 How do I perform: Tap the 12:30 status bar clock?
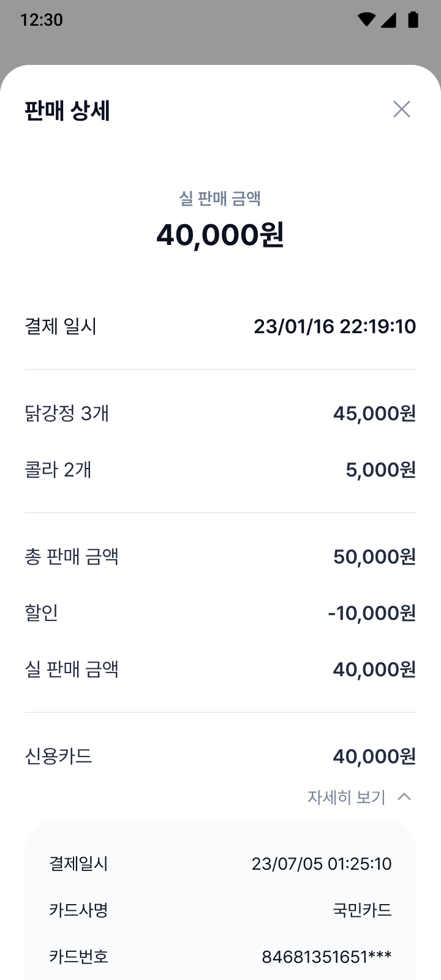click(42, 20)
